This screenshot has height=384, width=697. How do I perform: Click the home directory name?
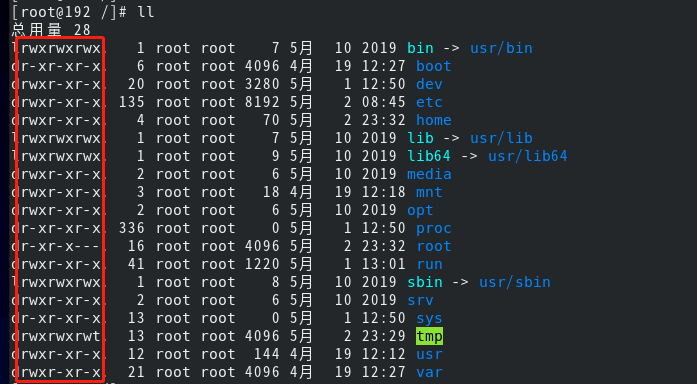pyautogui.click(x=434, y=120)
